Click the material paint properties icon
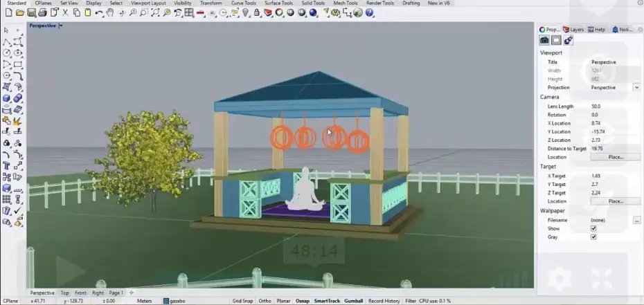 tap(568, 39)
